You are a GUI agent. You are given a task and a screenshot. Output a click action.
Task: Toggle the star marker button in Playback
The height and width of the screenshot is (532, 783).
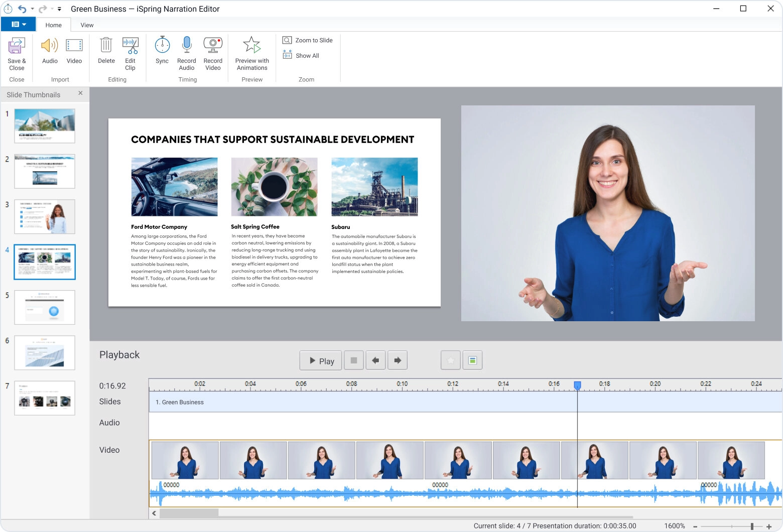point(450,360)
